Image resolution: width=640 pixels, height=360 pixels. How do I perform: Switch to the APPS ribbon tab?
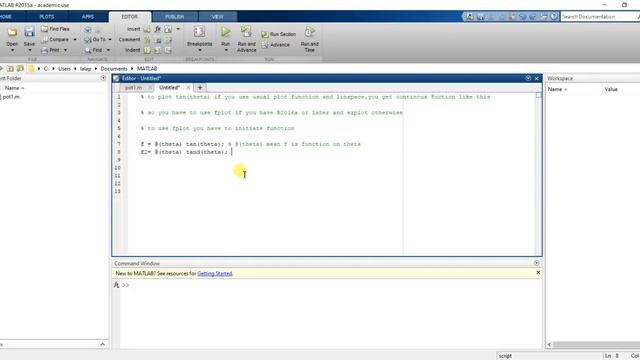coord(88,17)
